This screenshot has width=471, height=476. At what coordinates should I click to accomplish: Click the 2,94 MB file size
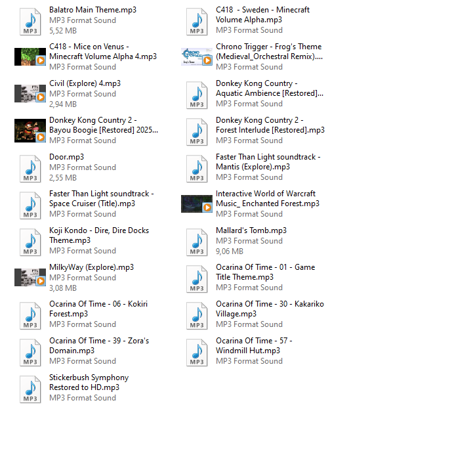pyautogui.click(x=63, y=104)
